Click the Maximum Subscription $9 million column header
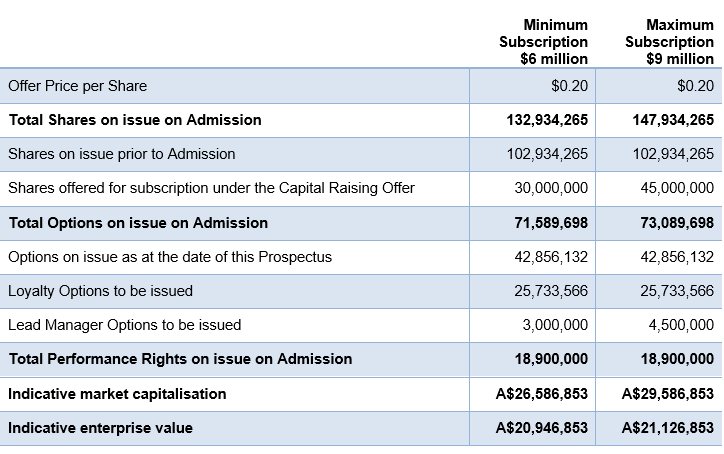The height and width of the screenshot is (454, 724). pos(669,41)
